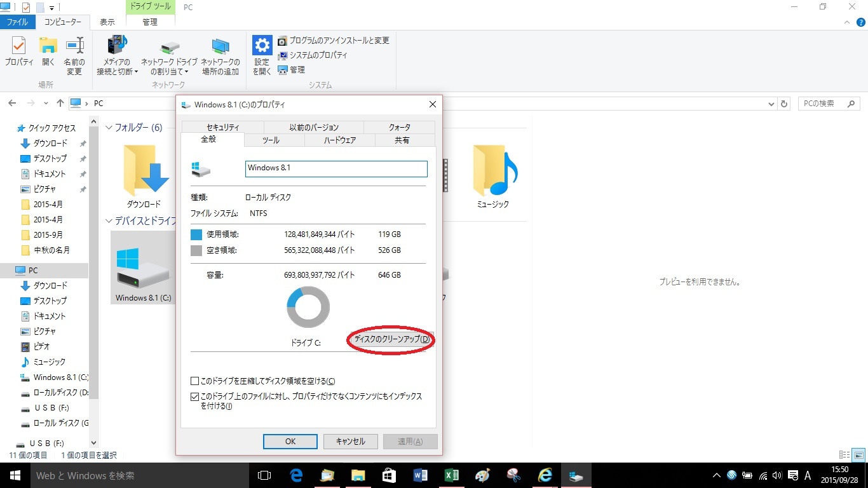This screenshot has width=868, height=488.
Task: Click ネットワークの場所の追加 icon
Action: point(220,57)
